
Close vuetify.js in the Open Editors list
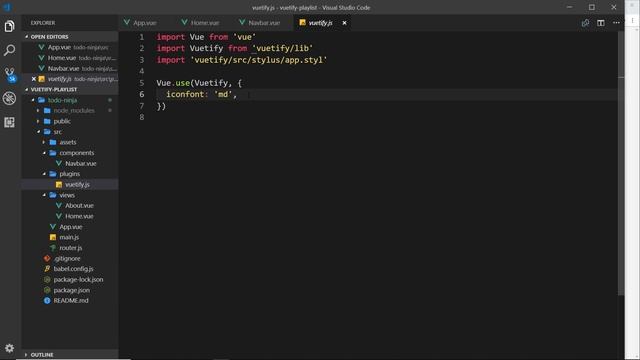(x=33, y=79)
